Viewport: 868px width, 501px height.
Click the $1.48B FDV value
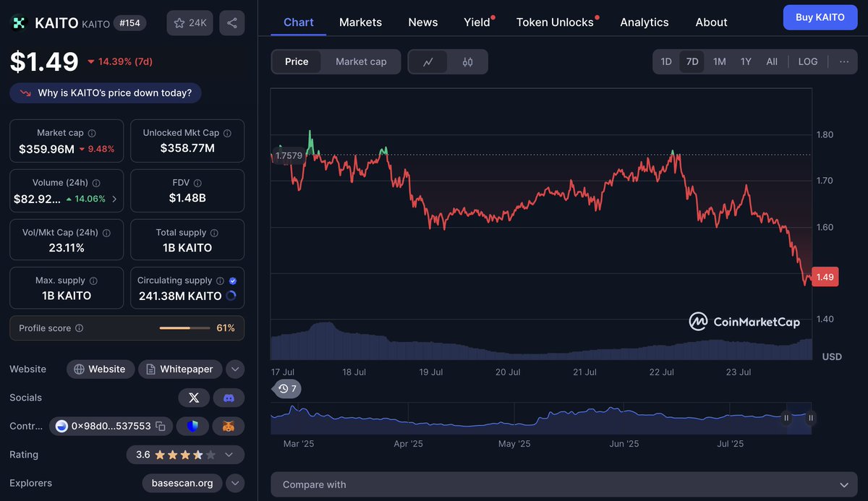(187, 197)
